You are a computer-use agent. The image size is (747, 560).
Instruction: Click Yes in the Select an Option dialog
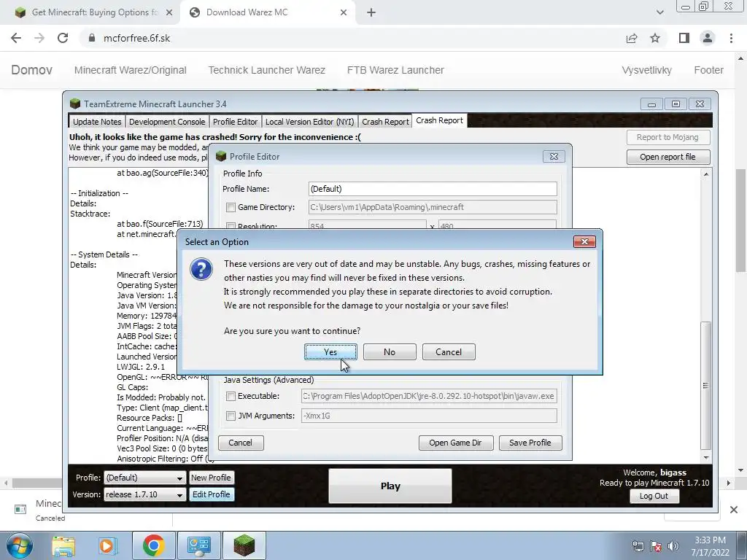tap(330, 352)
